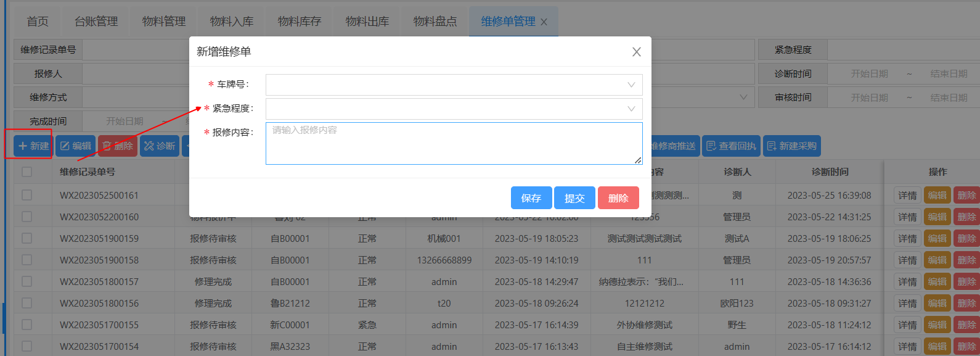
Task: Click the 新建采购 toolbar button
Action: coord(791,146)
